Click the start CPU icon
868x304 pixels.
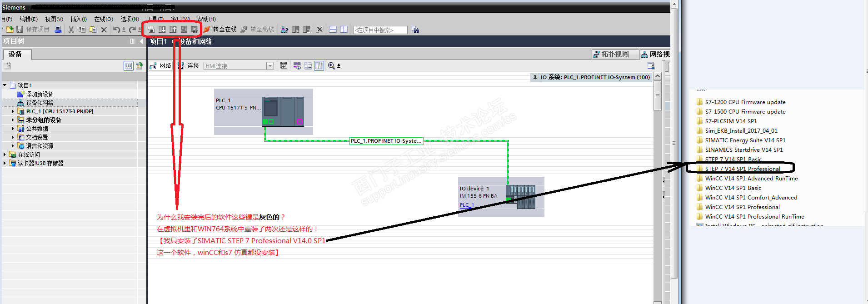pos(296,30)
